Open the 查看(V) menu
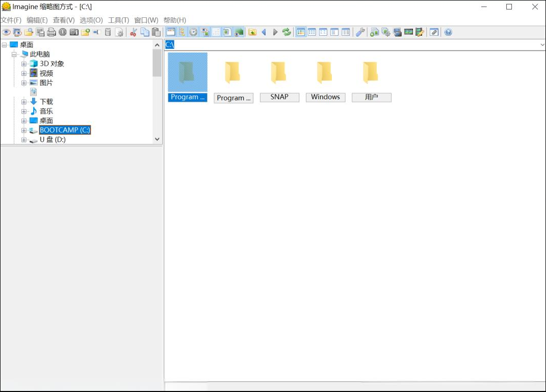Viewport: 546px width, 392px height. point(64,20)
